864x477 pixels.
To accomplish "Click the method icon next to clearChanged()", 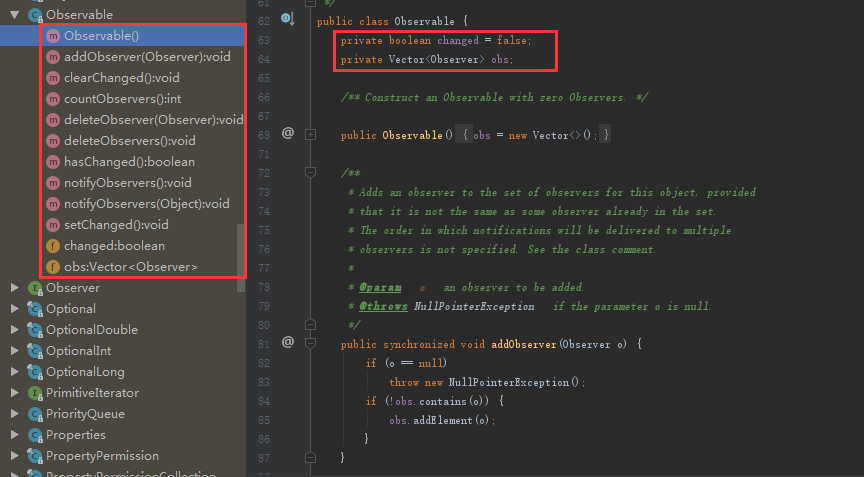I will pos(53,78).
